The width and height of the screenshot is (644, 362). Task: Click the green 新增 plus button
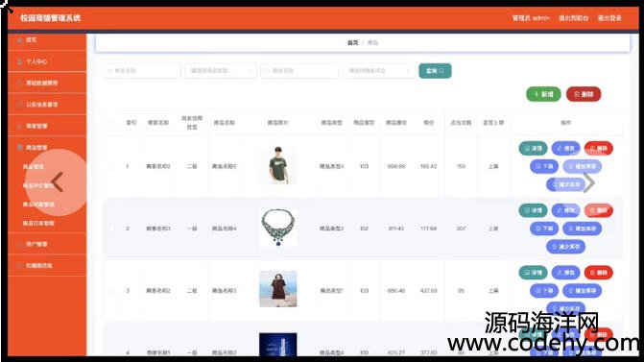(x=543, y=94)
